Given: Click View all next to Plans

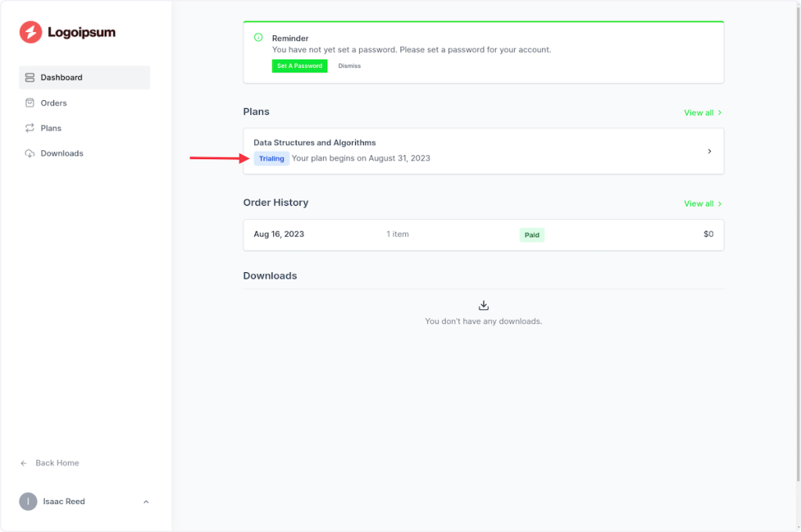Looking at the screenshot, I should click(x=702, y=113).
